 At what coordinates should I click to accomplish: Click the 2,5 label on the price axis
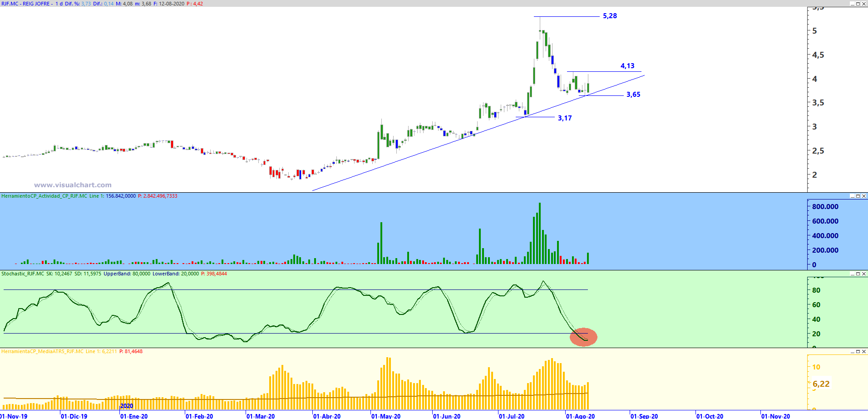point(818,151)
